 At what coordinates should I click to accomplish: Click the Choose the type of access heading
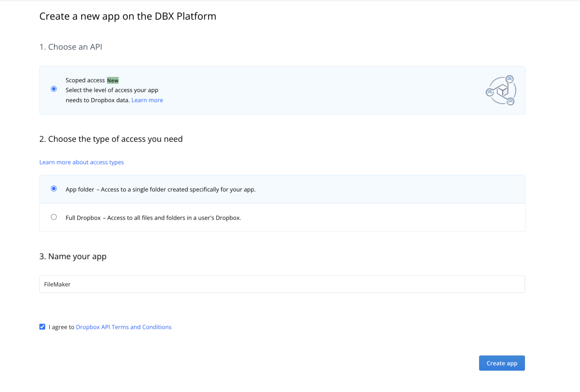click(x=111, y=139)
